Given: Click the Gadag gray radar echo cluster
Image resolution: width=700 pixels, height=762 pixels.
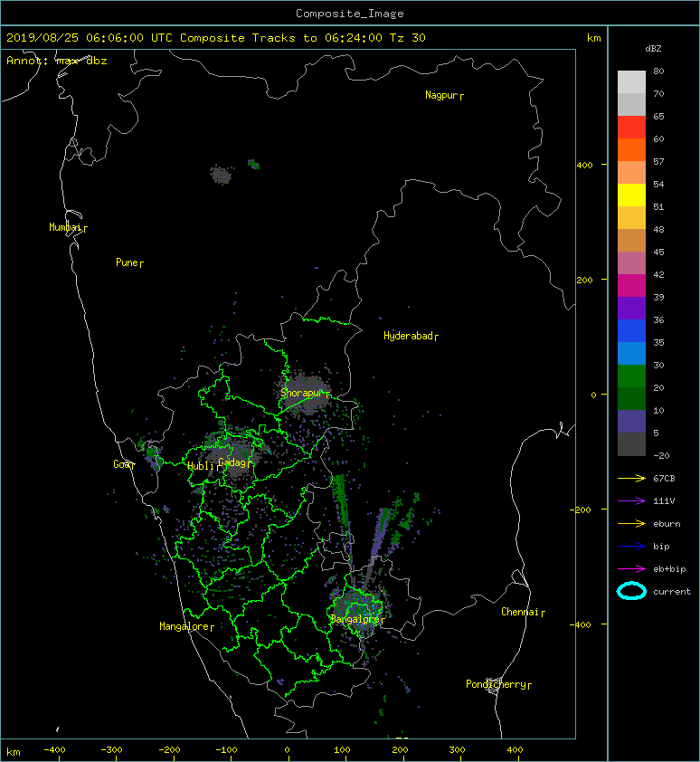Looking at the screenshot, I should [x=234, y=457].
